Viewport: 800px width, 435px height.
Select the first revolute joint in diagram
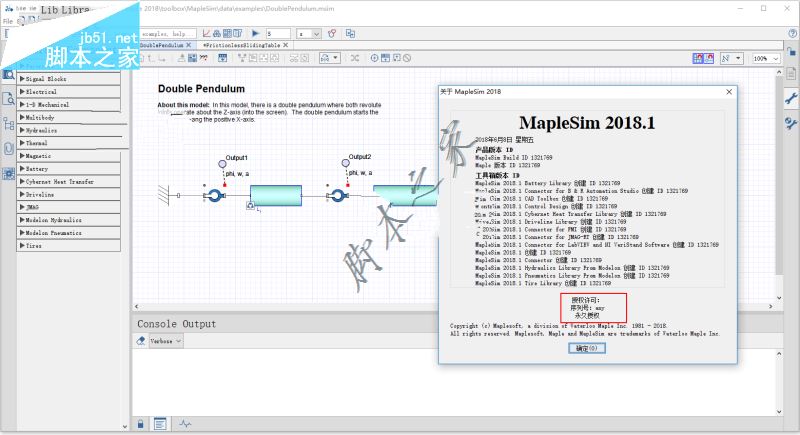[x=214, y=195]
